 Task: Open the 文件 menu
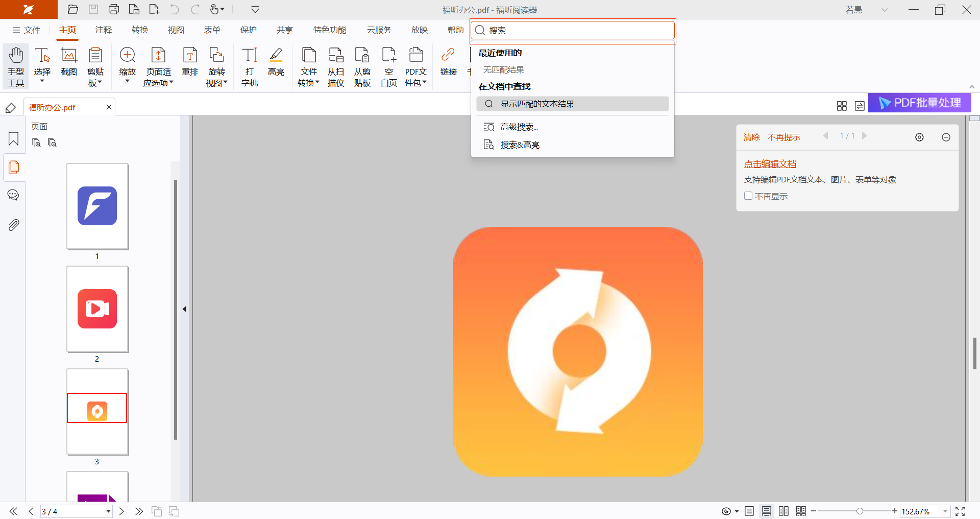[27, 30]
